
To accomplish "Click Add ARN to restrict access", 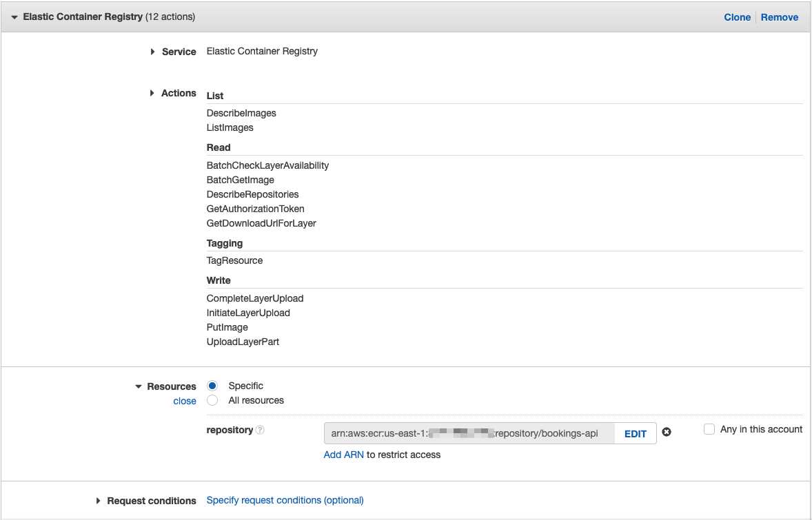I will pyautogui.click(x=343, y=455).
